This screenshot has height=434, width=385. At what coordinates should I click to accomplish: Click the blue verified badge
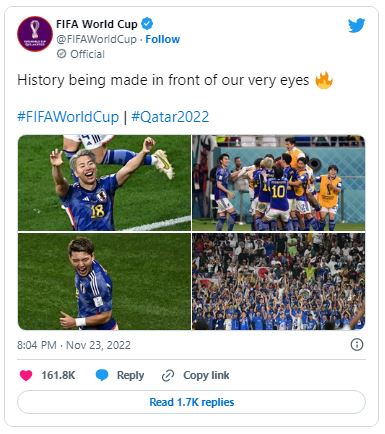147,24
